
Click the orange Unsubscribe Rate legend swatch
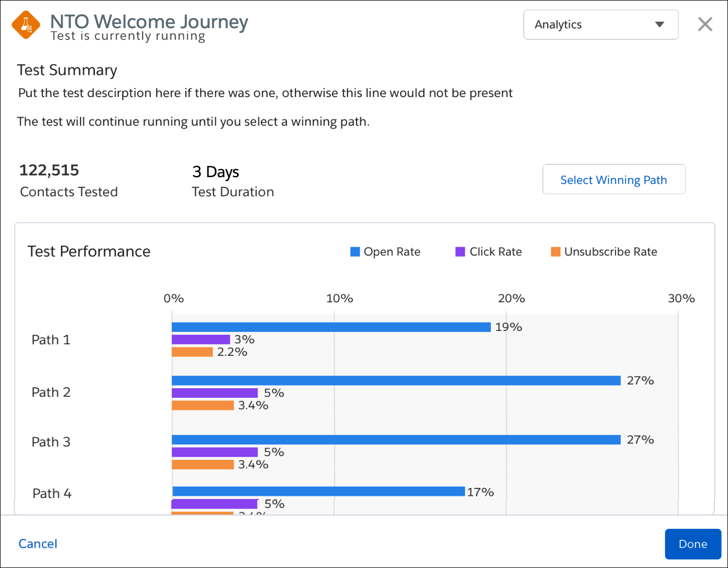[x=556, y=251]
